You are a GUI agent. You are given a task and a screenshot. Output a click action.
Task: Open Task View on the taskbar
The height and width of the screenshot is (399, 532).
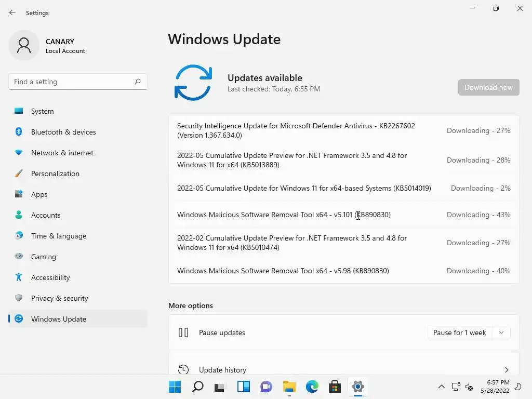point(220,387)
